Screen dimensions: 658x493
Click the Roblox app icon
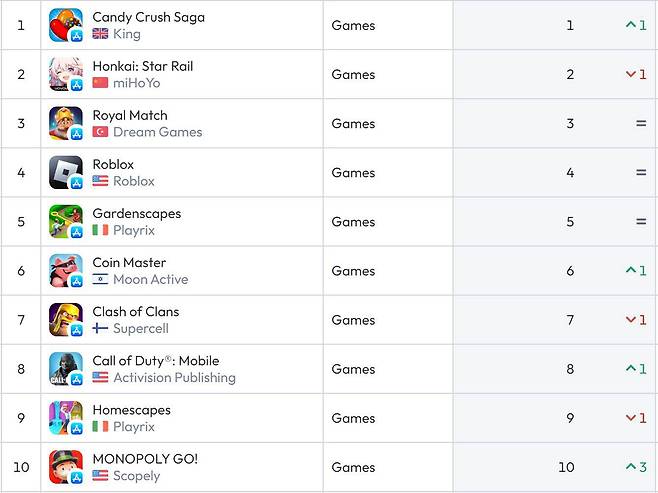coord(66,172)
